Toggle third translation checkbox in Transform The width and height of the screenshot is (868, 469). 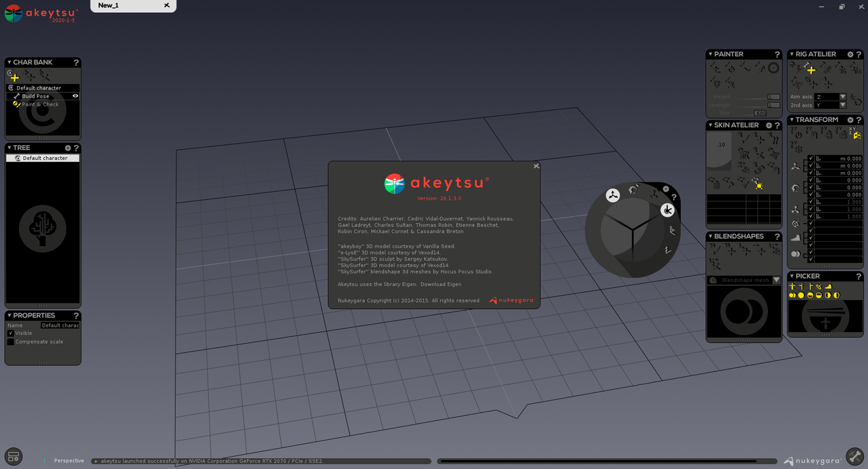(x=811, y=173)
